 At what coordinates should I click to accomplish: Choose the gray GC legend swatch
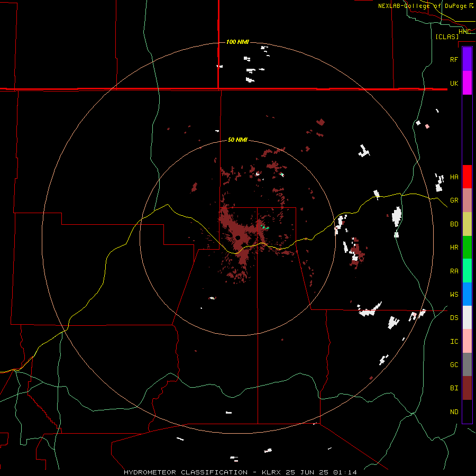[x=467, y=364]
